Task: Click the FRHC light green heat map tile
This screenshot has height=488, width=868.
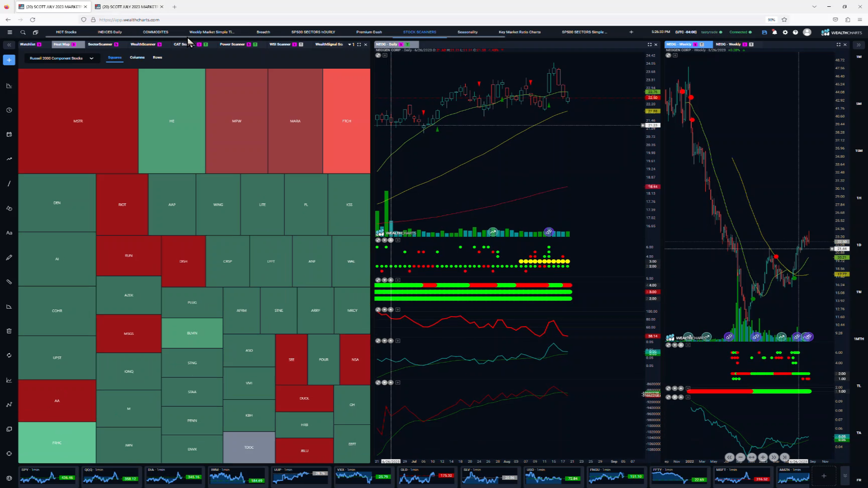Action: [57, 443]
